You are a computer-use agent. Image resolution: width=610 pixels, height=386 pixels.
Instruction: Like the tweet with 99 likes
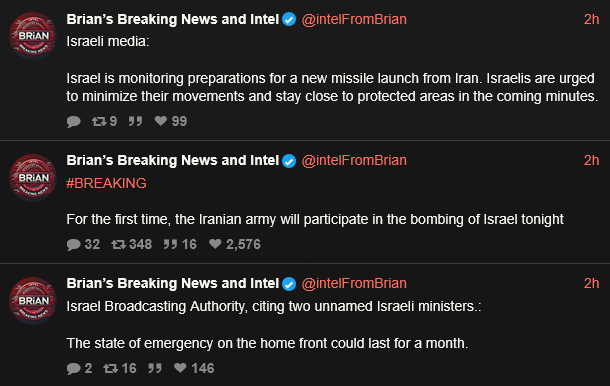tap(171, 121)
